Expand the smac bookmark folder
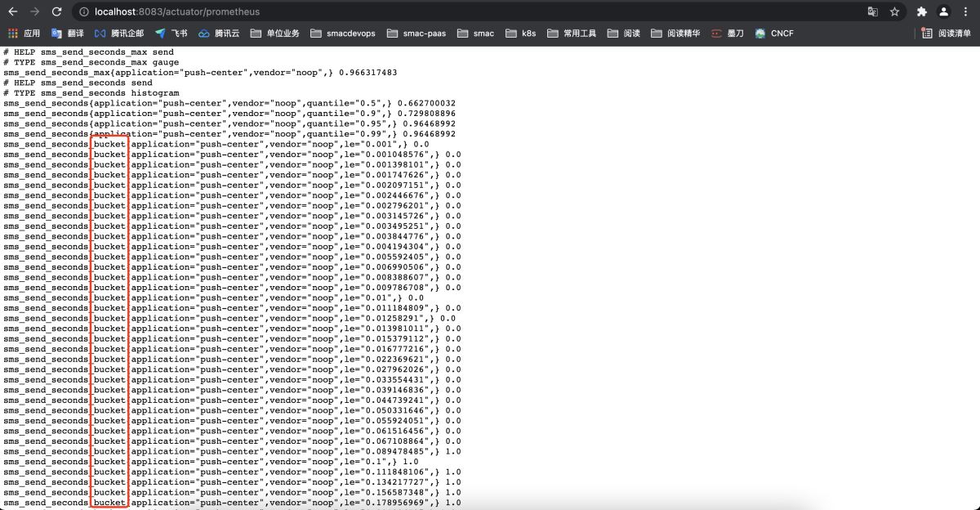 click(x=475, y=34)
